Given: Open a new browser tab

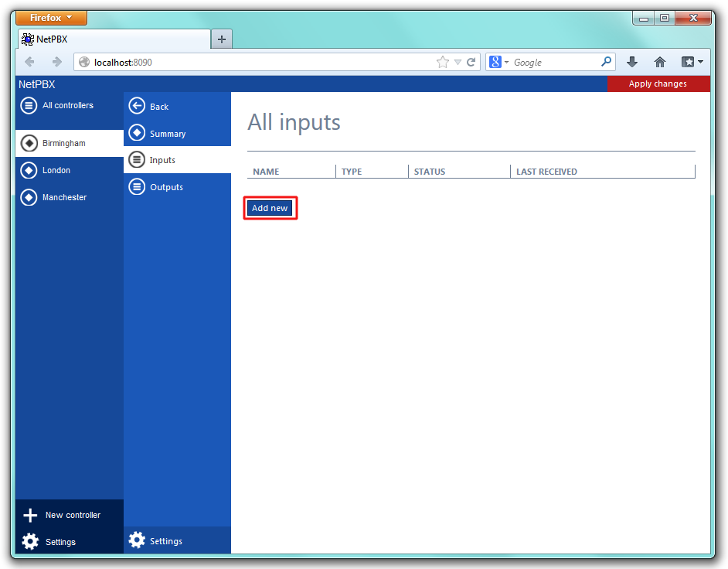Looking at the screenshot, I should pos(221,39).
